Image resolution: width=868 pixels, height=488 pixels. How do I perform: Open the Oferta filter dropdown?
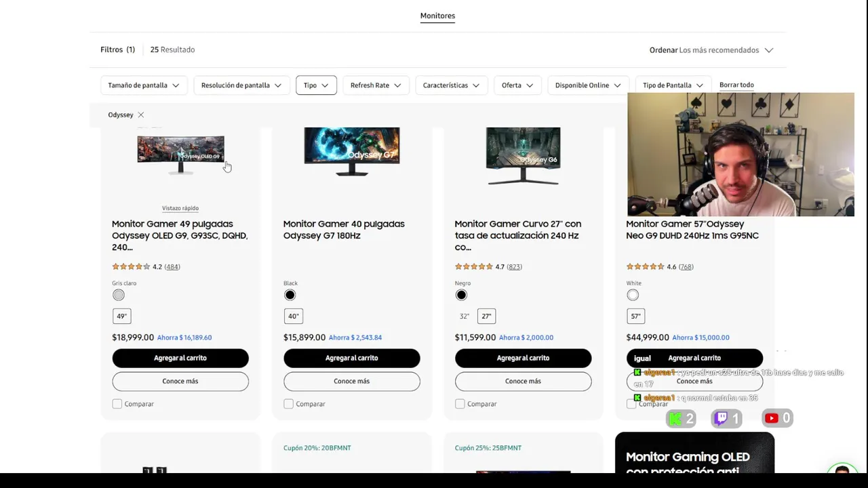pos(517,85)
